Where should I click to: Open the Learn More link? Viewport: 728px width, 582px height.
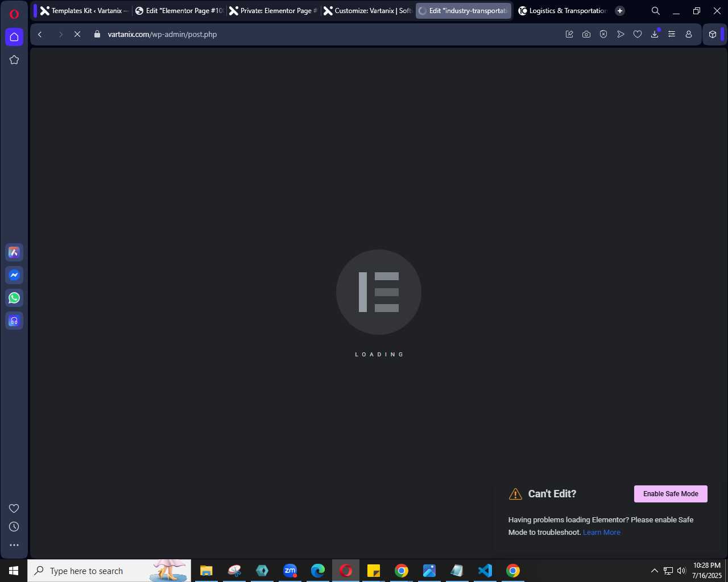coord(602,533)
